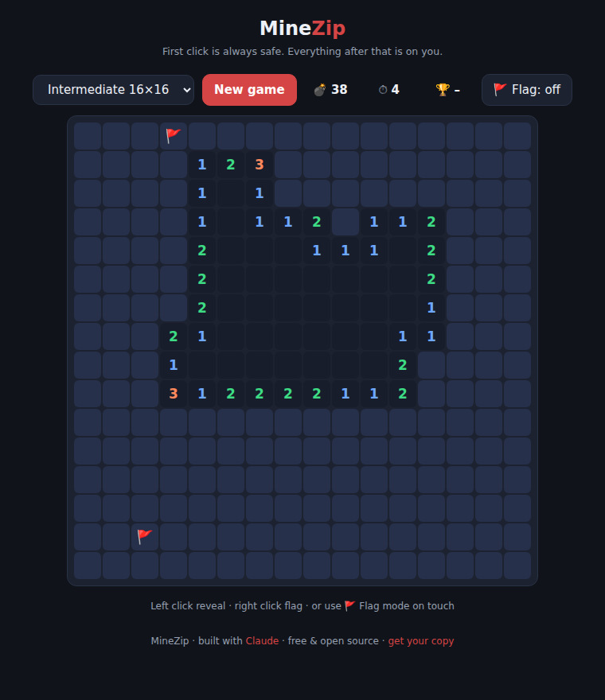Screen dimensions: 605x700
Task: Reveal the bottom-right corner cell of the board
Action: (517, 566)
